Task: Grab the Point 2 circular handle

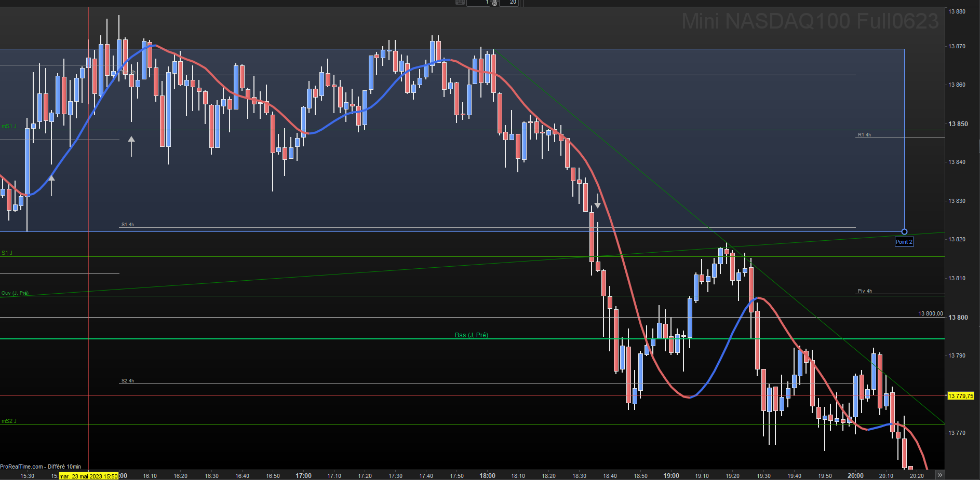Action: [x=904, y=231]
